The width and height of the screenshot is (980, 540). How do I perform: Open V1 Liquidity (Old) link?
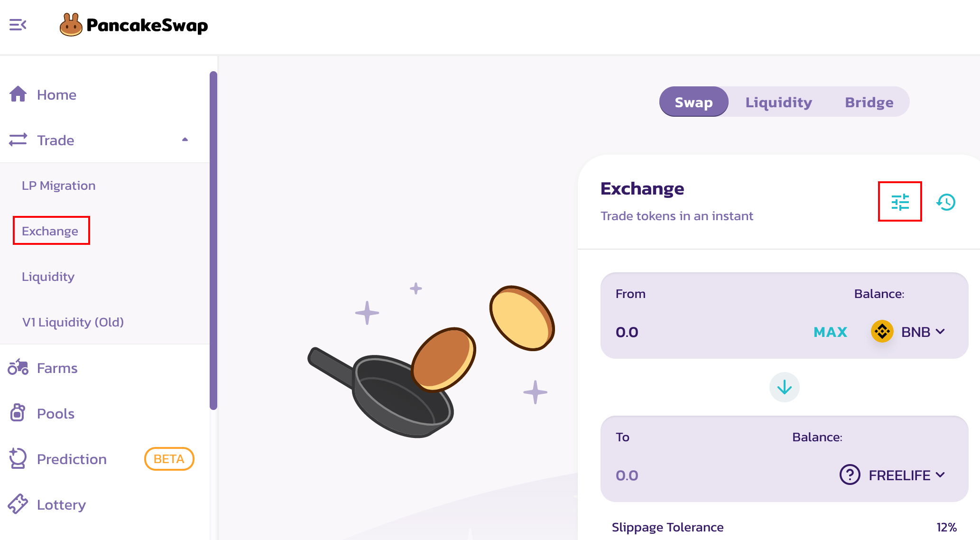tap(73, 322)
